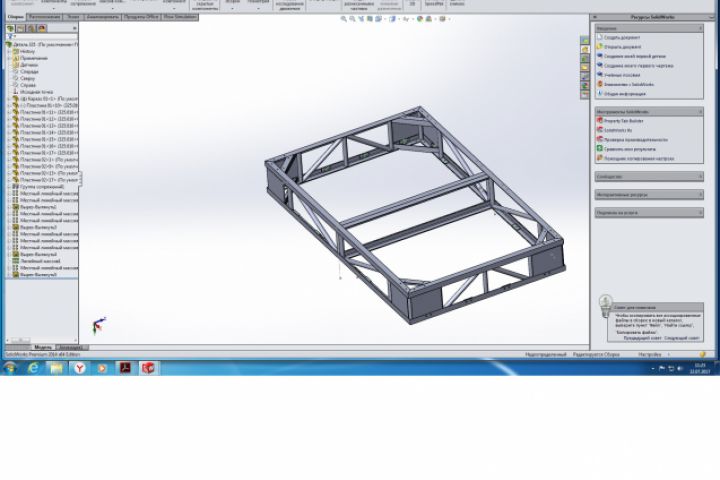Collapse the Инструменты SolidWorks section

point(700,112)
